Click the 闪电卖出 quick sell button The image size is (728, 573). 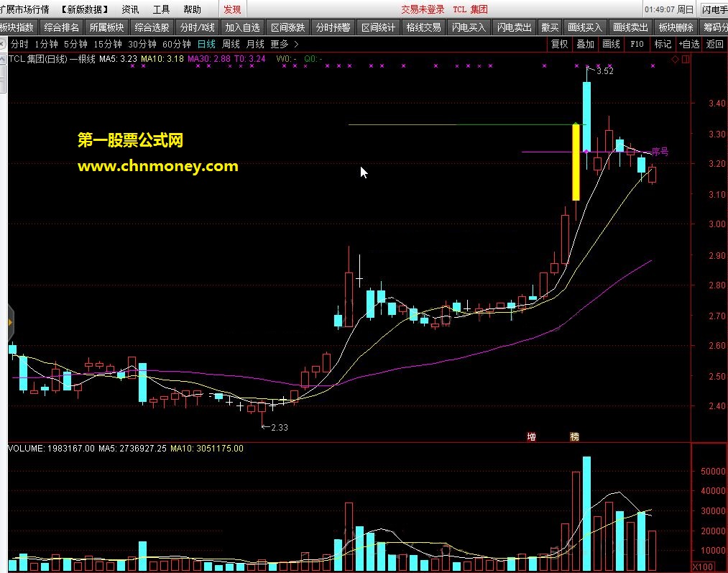tap(514, 27)
